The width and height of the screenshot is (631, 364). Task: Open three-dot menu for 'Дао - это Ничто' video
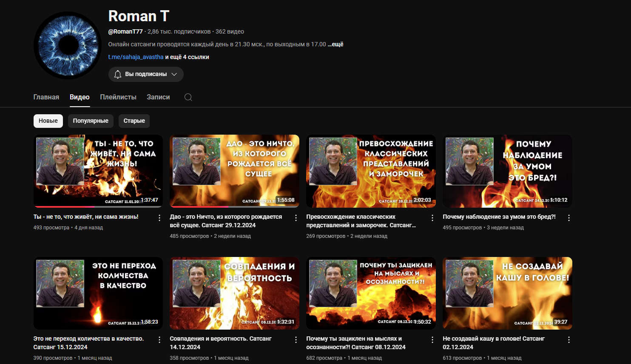tap(296, 218)
